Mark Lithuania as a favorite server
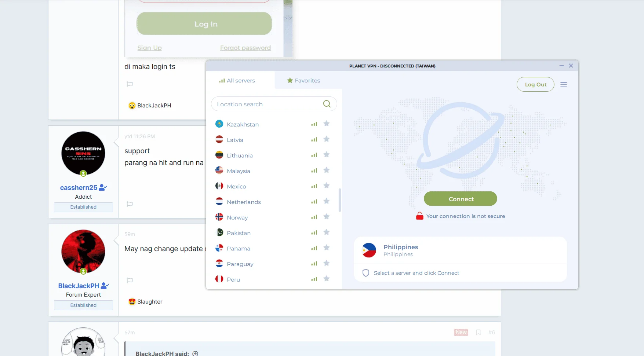644x356 pixels. click(326, 155)
